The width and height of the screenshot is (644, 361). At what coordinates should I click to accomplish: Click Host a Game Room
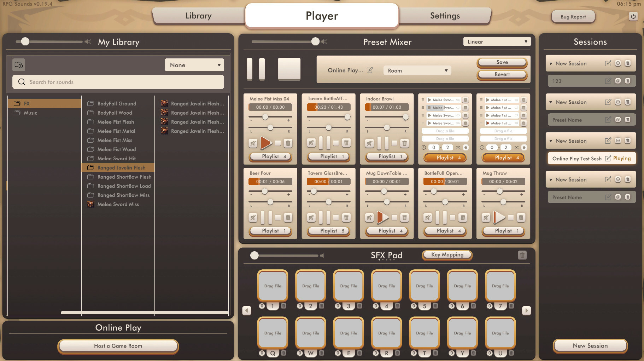pyautogui.click(x=118, y=346)
